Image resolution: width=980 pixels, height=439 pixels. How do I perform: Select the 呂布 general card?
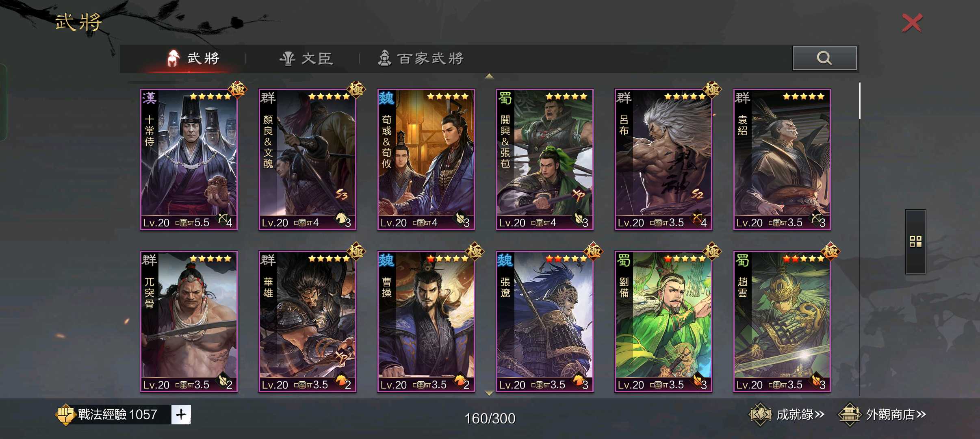[663, 159]
